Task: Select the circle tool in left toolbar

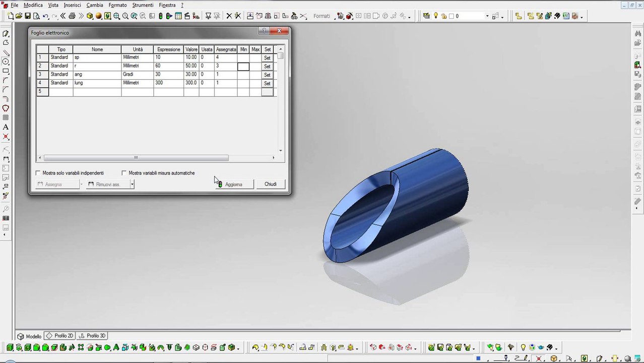Action: click(x=6, y=62)
